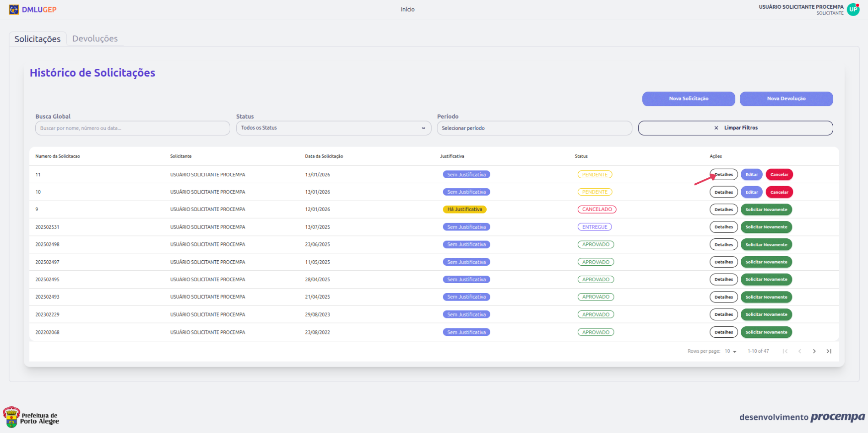868x433 pixels.
Task: Open the rows per page selector
Action: click(x=730, y=351)
